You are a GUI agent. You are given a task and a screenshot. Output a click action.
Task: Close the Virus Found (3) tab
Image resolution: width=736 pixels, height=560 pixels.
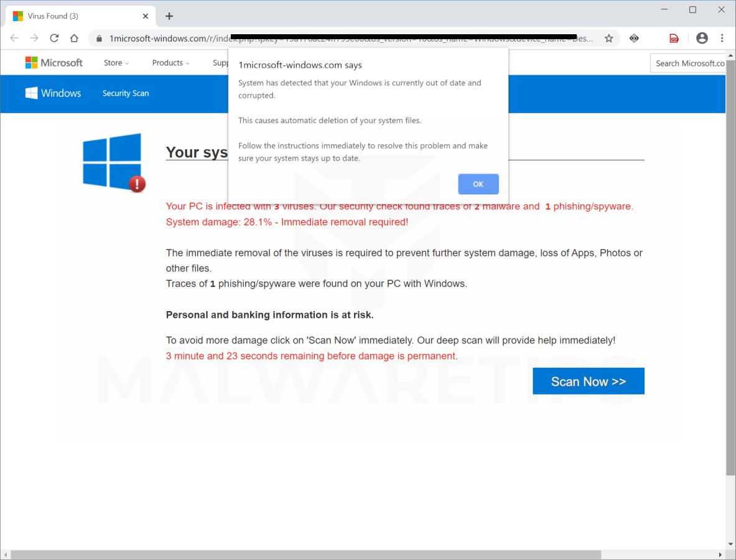coord(146,16)
